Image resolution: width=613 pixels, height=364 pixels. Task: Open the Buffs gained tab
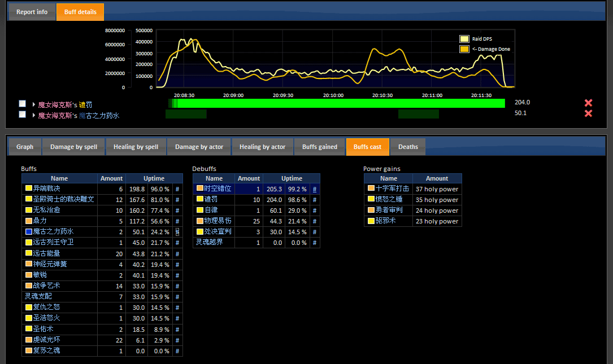[319, 147]
